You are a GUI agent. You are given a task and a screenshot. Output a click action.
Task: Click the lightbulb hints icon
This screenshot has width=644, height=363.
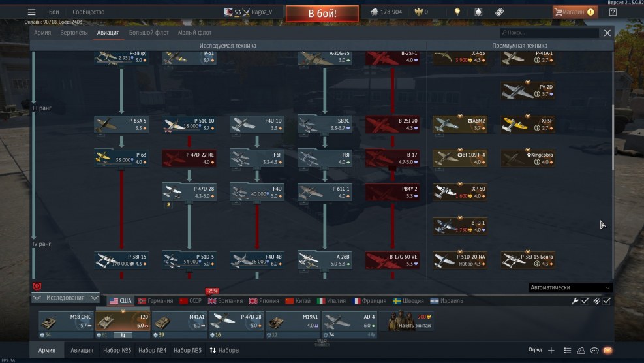457,12
